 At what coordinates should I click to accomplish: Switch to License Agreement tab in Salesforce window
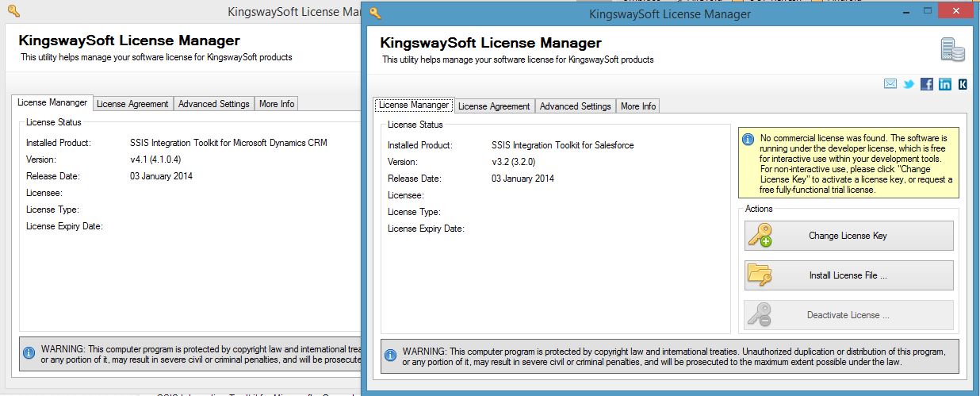pyautogui.click(x=494, y=106)
